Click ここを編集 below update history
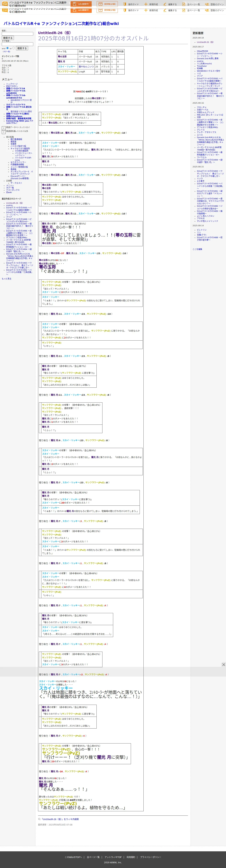This screenshot has height=868, width=226. pyautogui.click(x=197, y=249)
